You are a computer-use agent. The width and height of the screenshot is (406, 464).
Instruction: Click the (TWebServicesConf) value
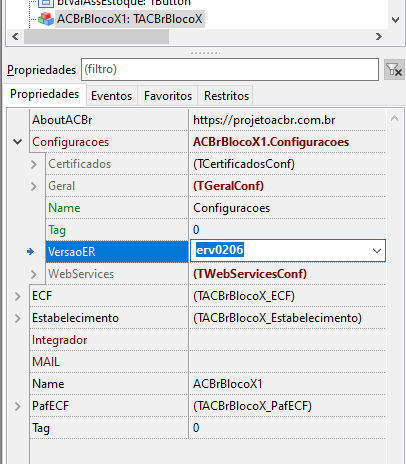[x=250, y=274]
